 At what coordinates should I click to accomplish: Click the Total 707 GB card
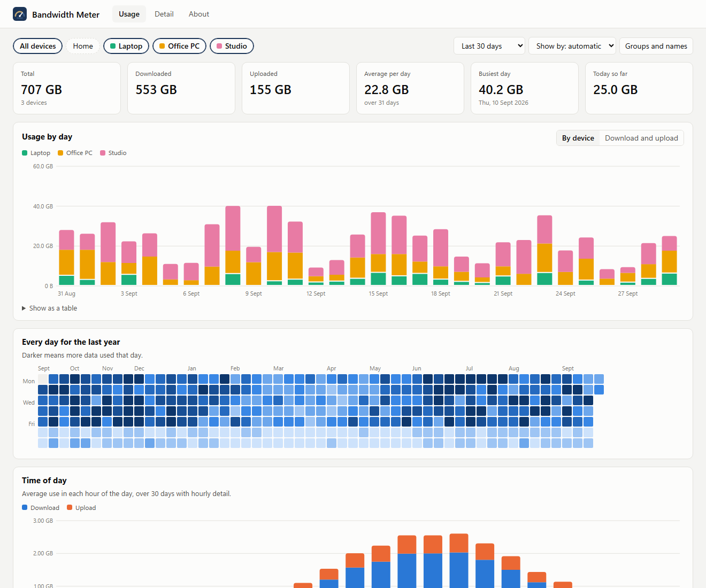tap(67, 88)
